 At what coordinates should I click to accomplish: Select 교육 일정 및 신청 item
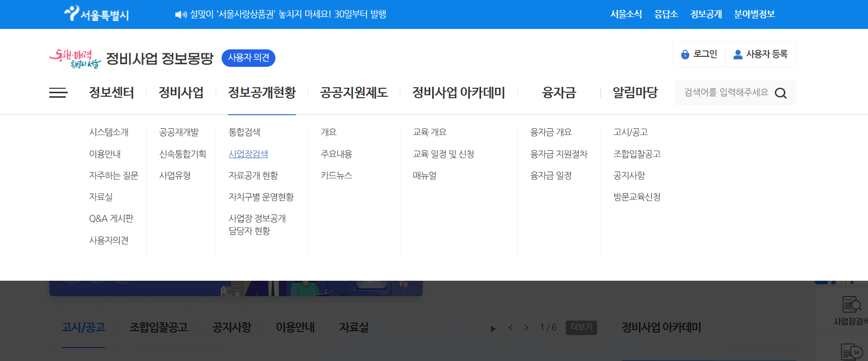pyautogui.click(x=444, y=154)
